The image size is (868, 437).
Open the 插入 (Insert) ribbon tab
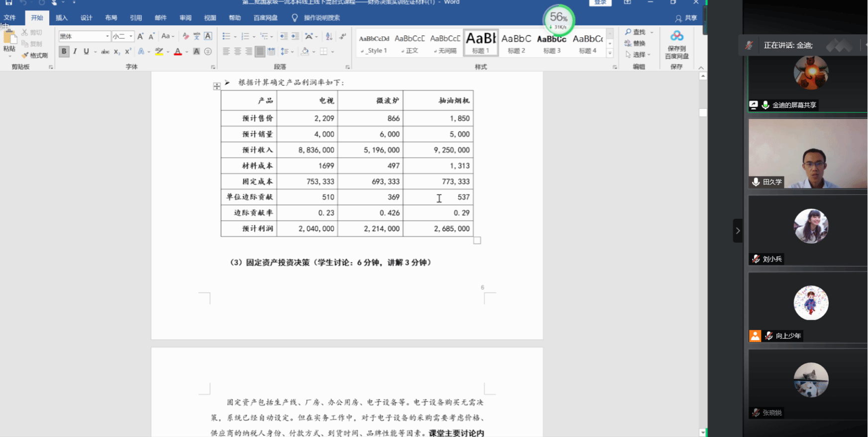[x=61, y=18]
